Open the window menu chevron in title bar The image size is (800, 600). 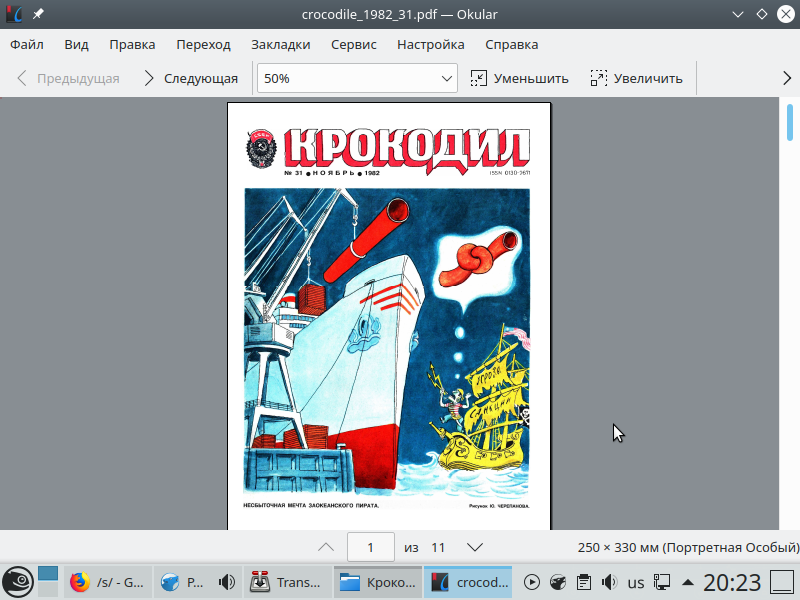(x=737, y=14)
